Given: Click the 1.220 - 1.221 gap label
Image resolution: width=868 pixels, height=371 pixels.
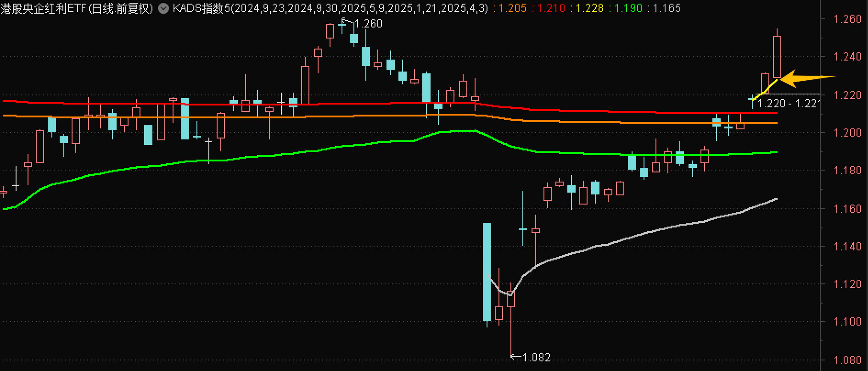Looking at the screenshot, I should tap(788, 104).
